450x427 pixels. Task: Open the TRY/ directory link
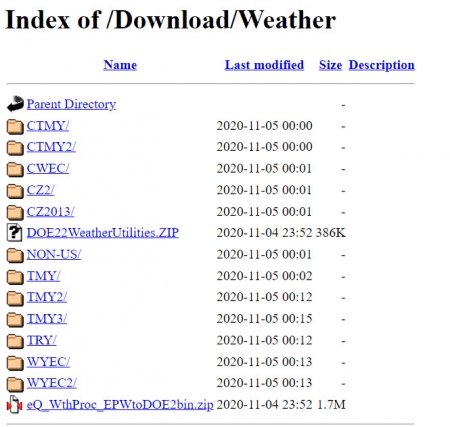tap(42, 340)
